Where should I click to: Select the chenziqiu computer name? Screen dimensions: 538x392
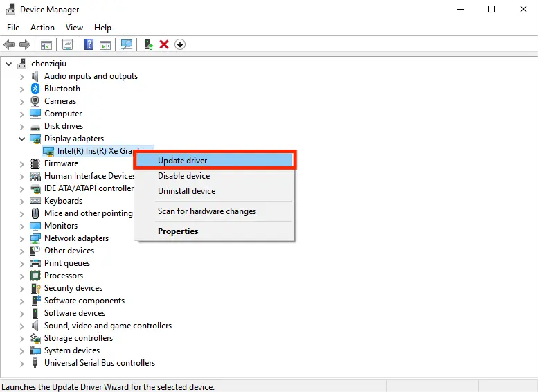[48, 64]
